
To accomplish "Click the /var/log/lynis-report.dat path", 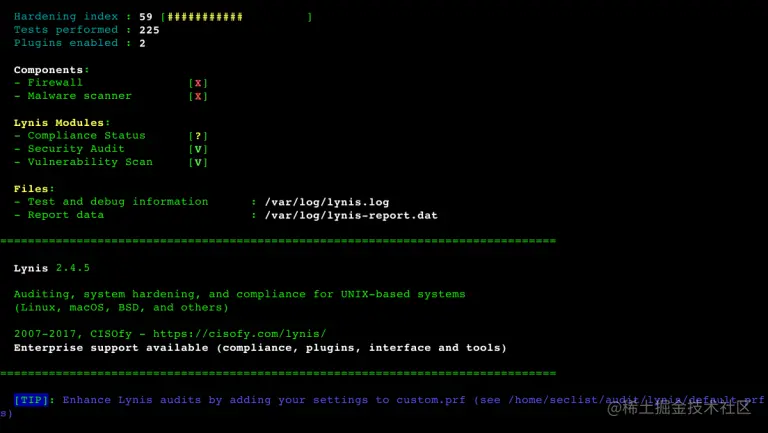I will click(351, 216).
